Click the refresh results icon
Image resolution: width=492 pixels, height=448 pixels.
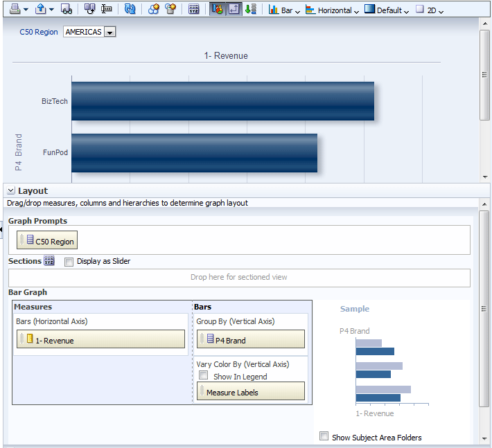coord(130,10)
